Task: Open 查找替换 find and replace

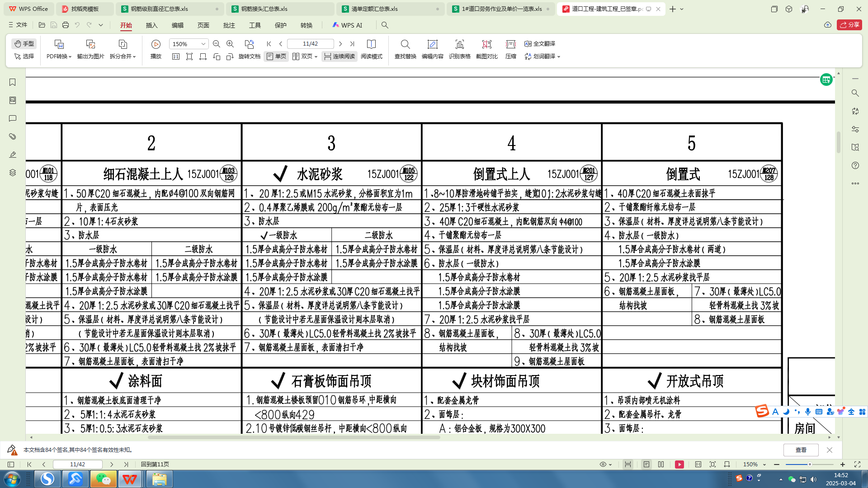Action: (x=406, y=49)
